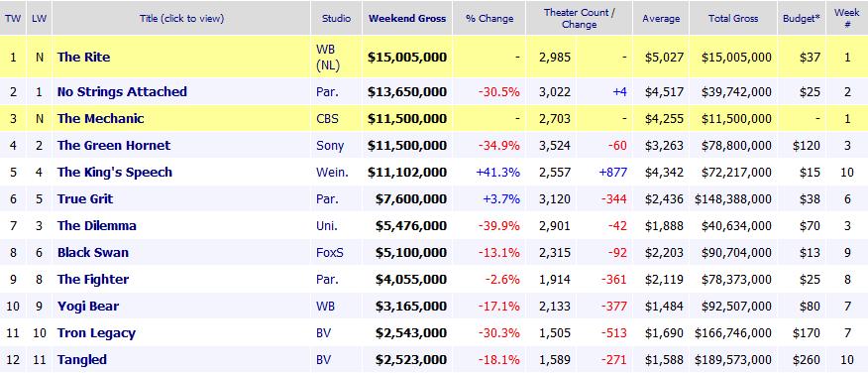Sort by Weekend Gross column header

point(407,18)
